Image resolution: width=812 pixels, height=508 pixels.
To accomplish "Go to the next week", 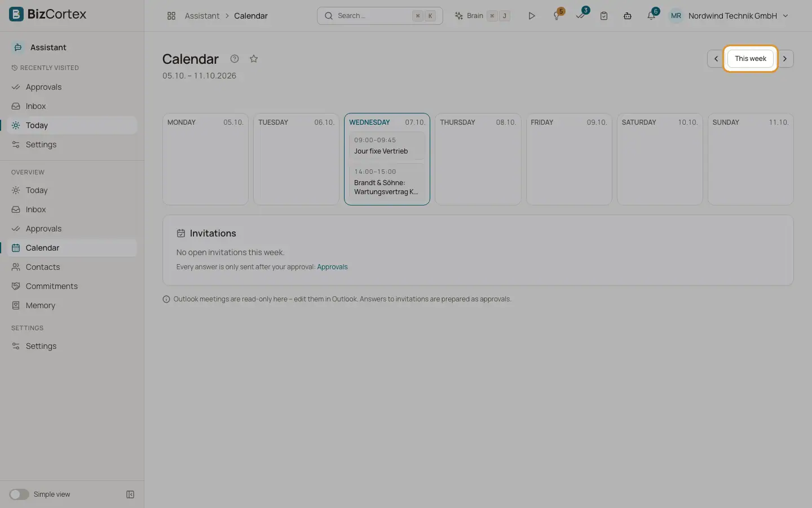I will click(785, 59).
